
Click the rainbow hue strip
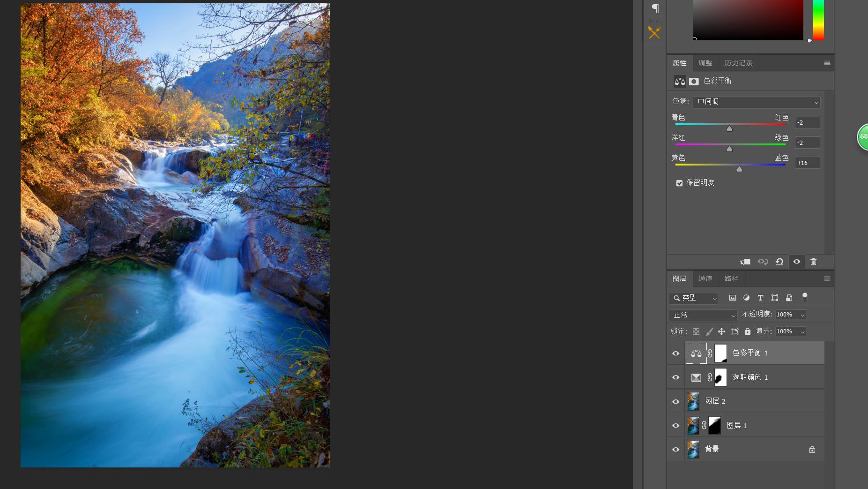coord(818,20)
